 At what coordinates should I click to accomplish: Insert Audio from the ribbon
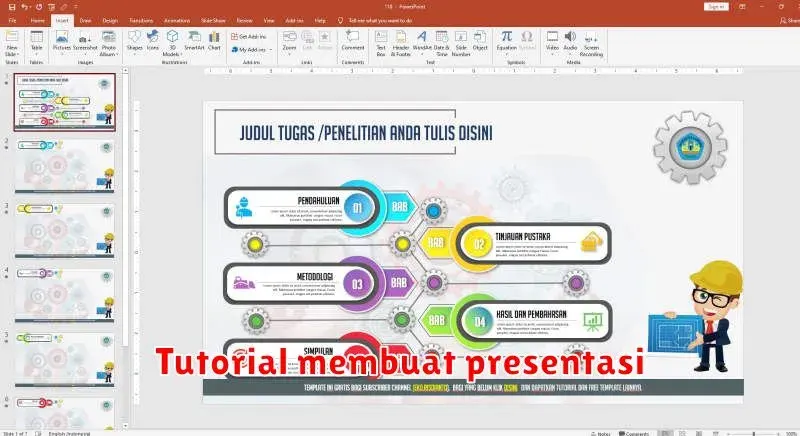[x=570, y=42]
